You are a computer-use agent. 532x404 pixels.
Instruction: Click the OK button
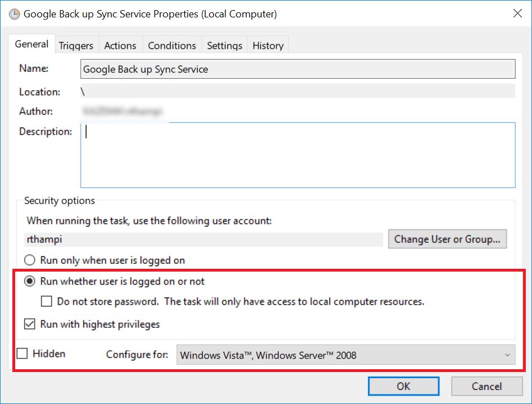403,386
